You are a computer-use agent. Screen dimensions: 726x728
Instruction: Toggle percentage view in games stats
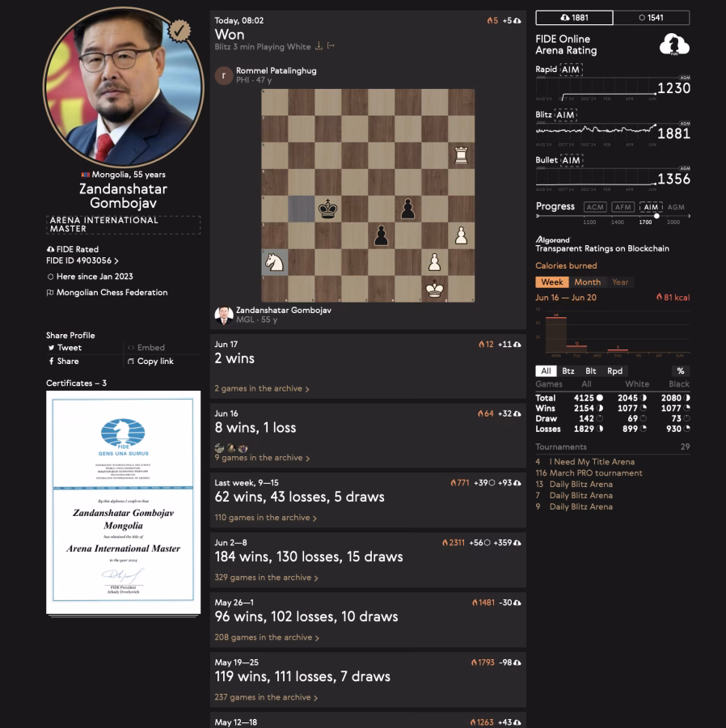click(x=681, y=371)
